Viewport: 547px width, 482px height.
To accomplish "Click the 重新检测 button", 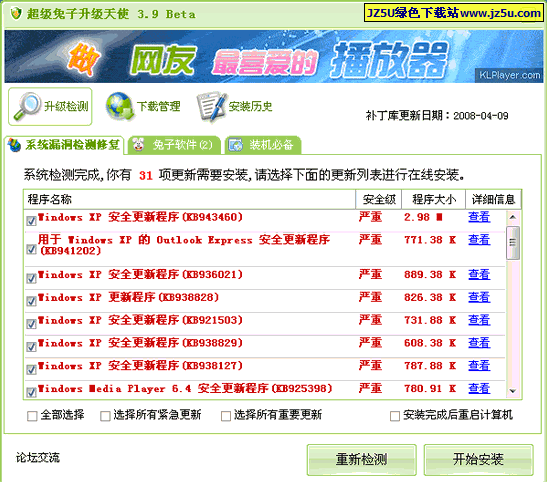I will tap(361, 460).
